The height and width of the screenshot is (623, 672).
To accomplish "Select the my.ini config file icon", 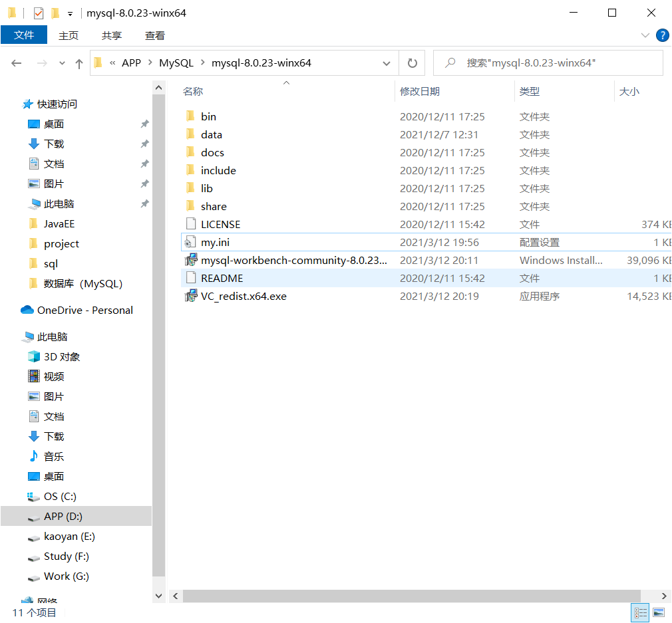I will (x=190, y=242).
